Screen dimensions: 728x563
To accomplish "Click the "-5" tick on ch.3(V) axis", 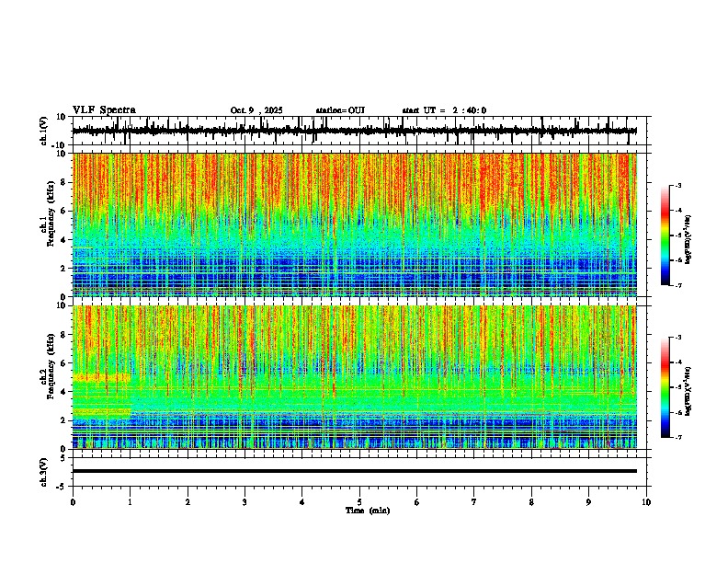I will (62, 487).
